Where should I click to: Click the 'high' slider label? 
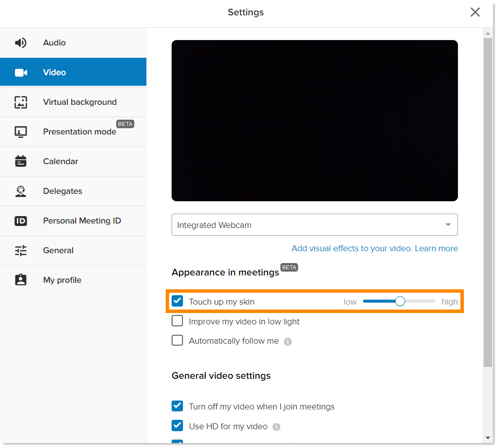click(450, 302)
